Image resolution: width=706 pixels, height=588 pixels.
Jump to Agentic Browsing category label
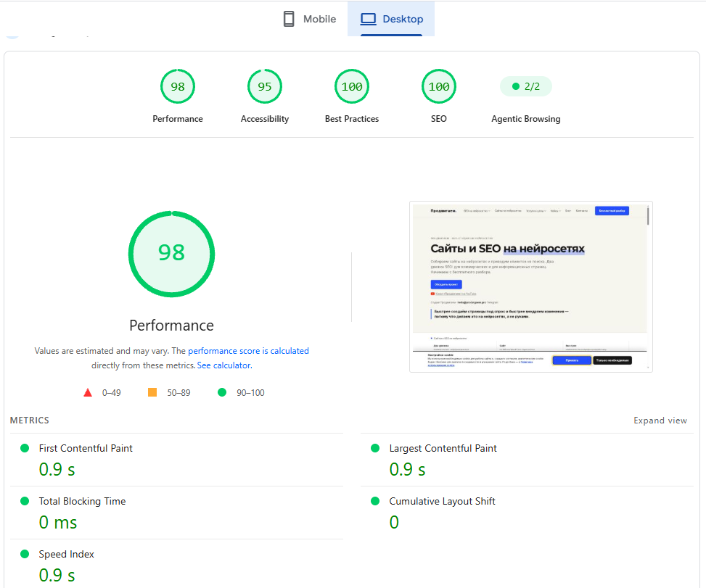(526, 119)
